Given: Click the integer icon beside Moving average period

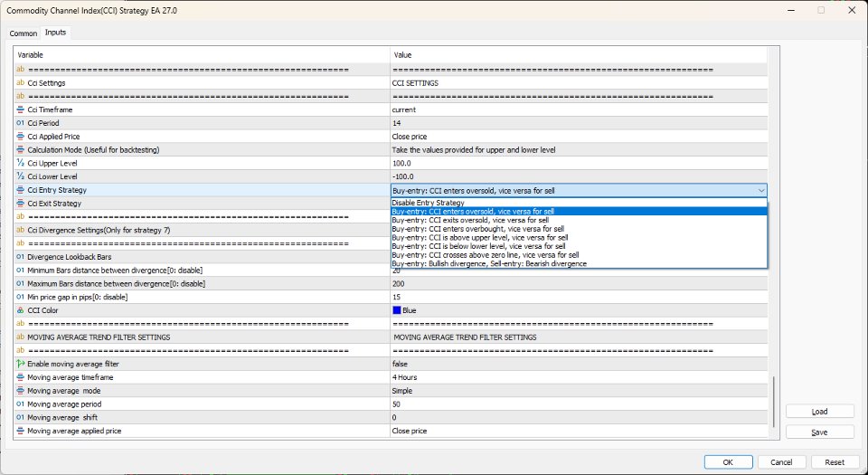Looking at the screenshot, I should tap(21, 404).
